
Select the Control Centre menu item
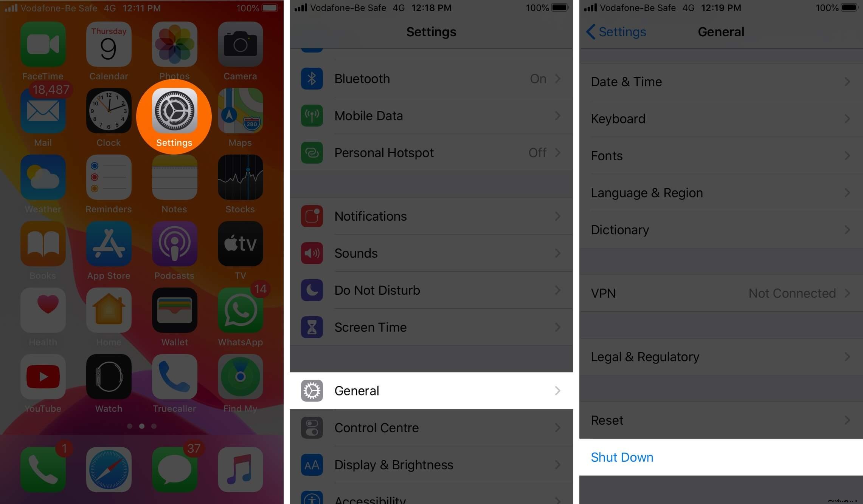point(431,428)
